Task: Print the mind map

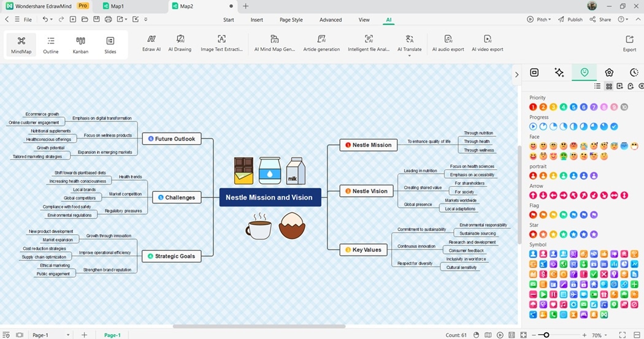Action: click(x=108, y=19)
